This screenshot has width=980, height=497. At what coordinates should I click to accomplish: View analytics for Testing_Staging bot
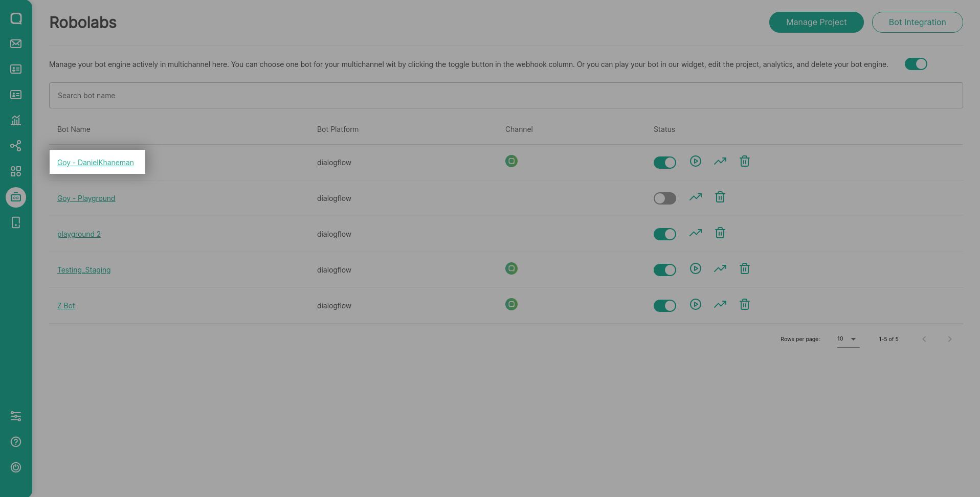[720, 269]
